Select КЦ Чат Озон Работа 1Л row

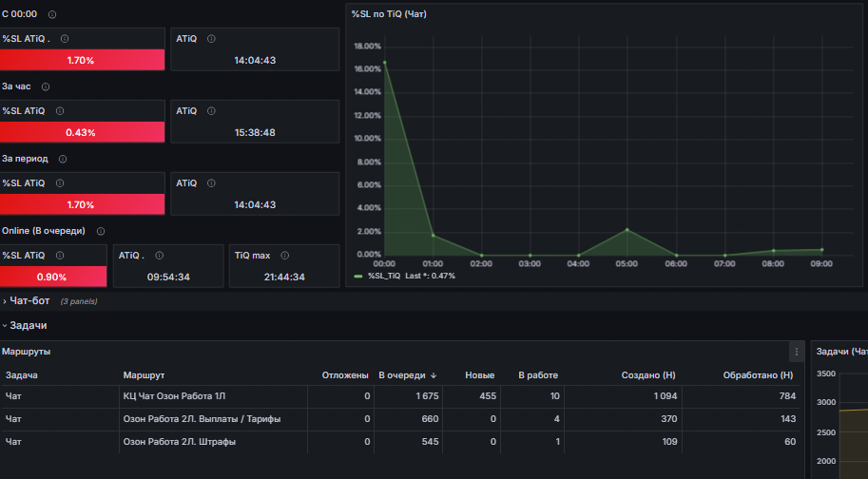pyautogui.click(x=399, y=396)
